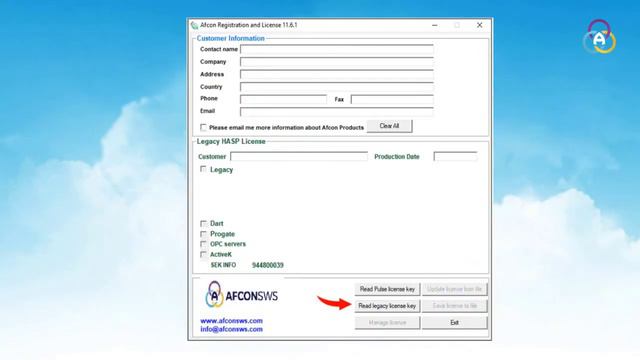Viewport: 640px width, 360px height.
Task: Click the Afcon logo in the desktop corner
Action: tap(599, 37)
